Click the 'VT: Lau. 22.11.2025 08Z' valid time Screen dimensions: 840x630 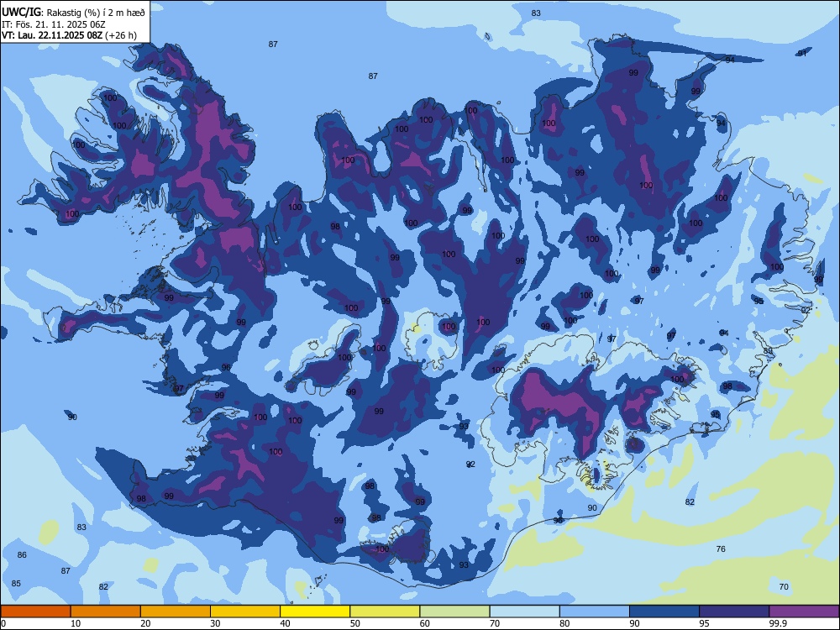click(52, 35)
